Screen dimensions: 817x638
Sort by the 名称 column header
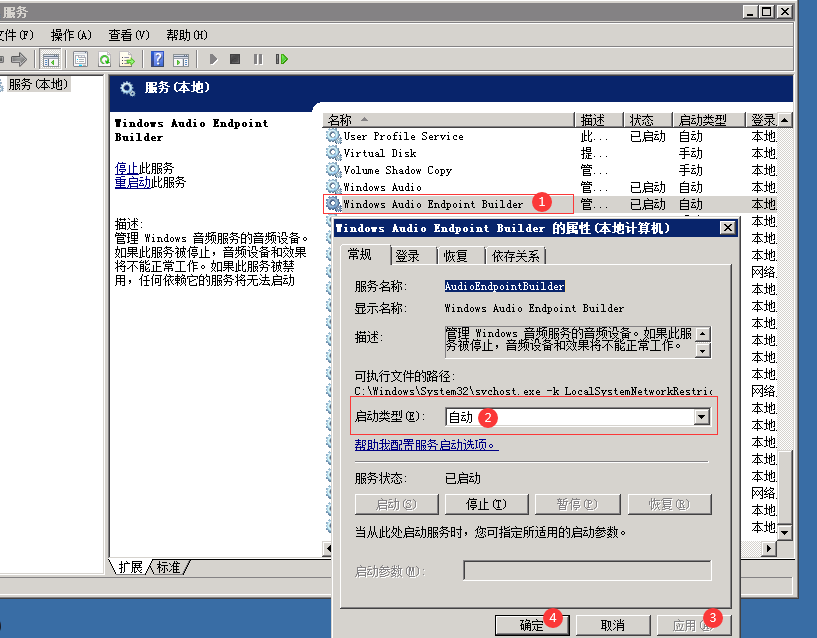point(448,120)
